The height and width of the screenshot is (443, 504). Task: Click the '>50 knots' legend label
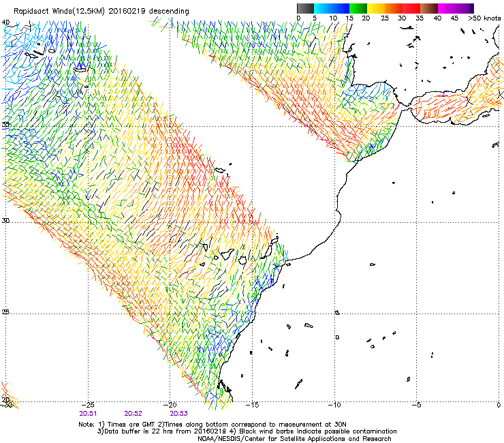pyautogui.click(x=484, y=18)
